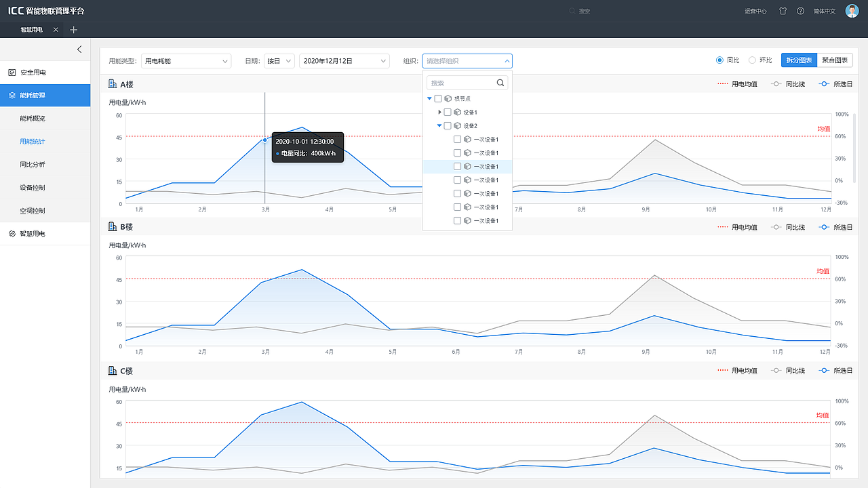Go to 空调控制 page

45,211
